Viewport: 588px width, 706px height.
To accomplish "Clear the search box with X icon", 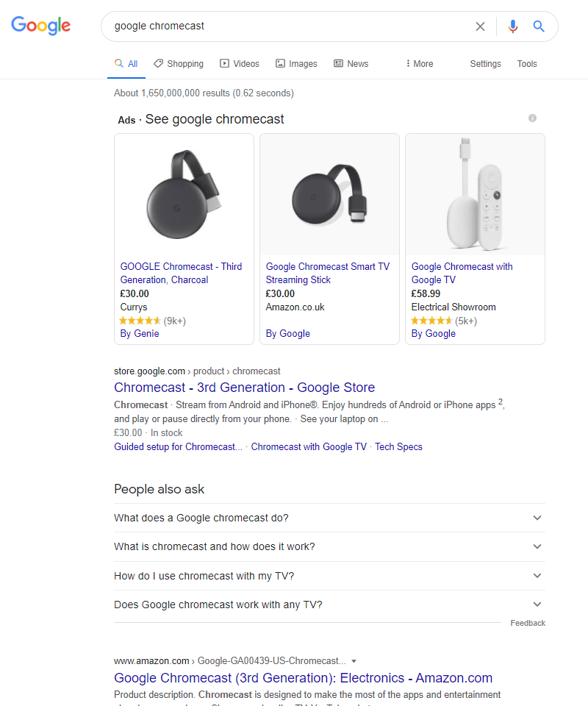I will tap(480, 26).
